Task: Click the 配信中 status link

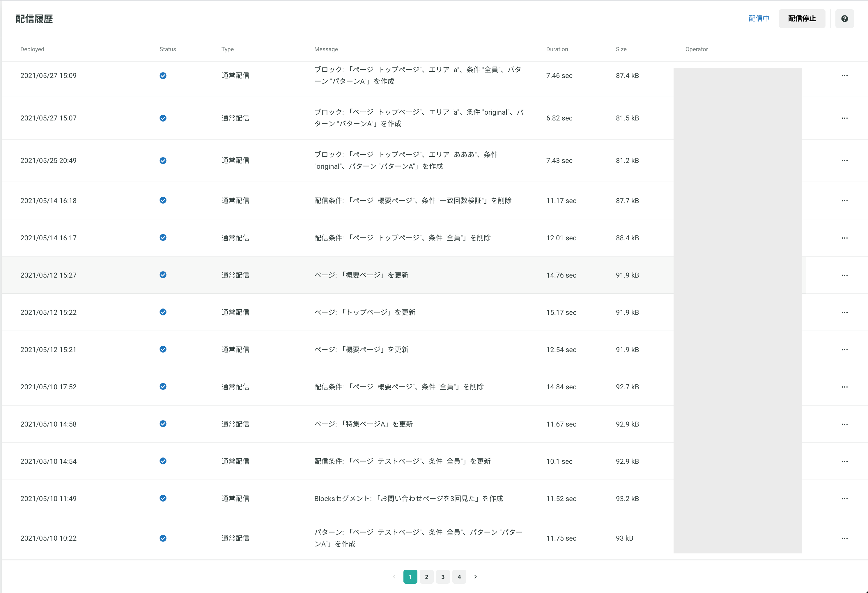Action: pos(759,19)
